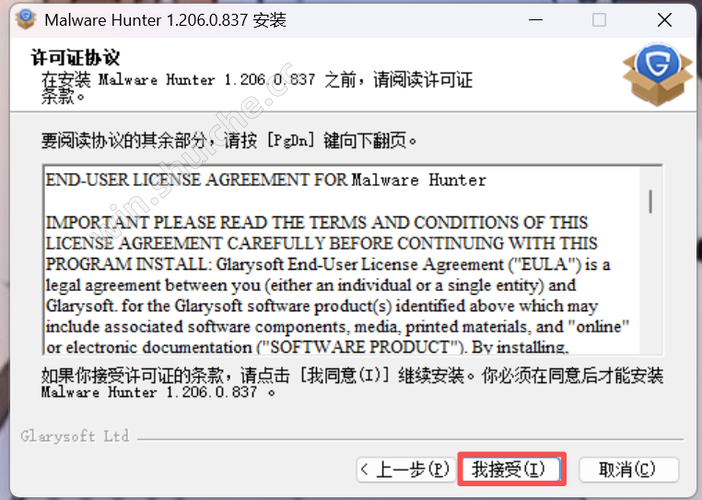Click the Glarysoft shield box logo
The height and width of the screenshot is (500, 702).
657,74
